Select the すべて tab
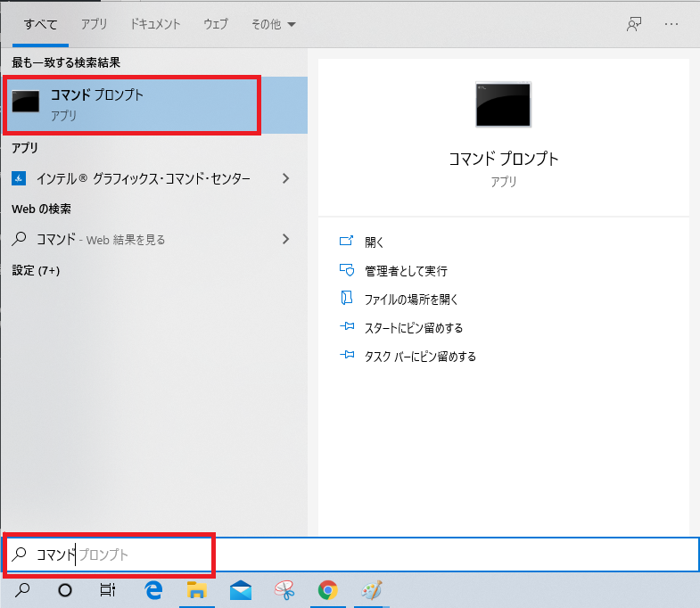 (x=41, y=24)
